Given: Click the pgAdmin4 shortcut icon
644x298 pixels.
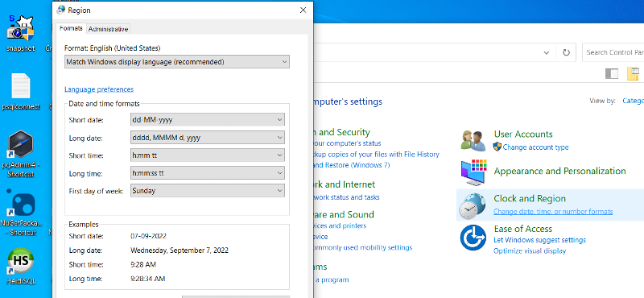Looking at the screenshot, I should 21,144.
